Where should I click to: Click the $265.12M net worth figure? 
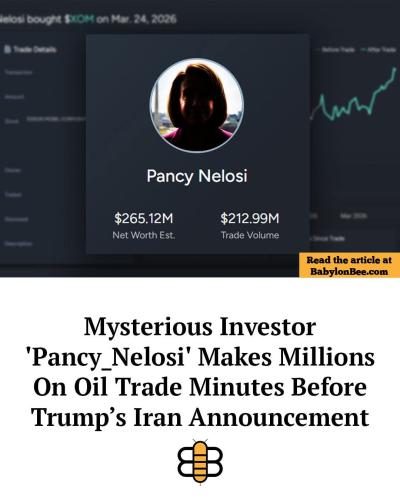click(144, 219)
